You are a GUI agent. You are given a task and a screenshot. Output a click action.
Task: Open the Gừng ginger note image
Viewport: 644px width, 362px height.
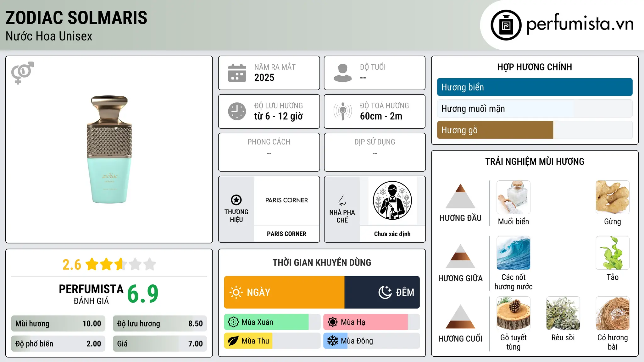(613, 197)
